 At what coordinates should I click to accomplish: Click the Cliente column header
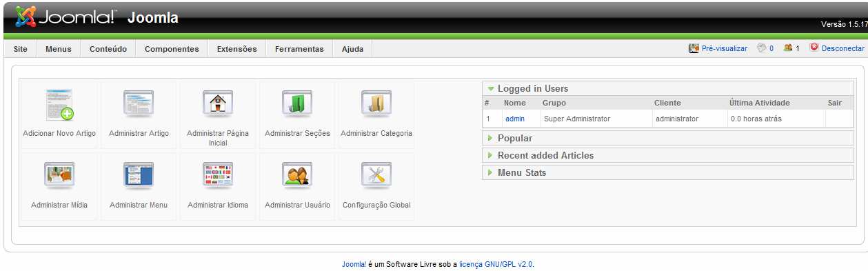[x=667, y=103]
